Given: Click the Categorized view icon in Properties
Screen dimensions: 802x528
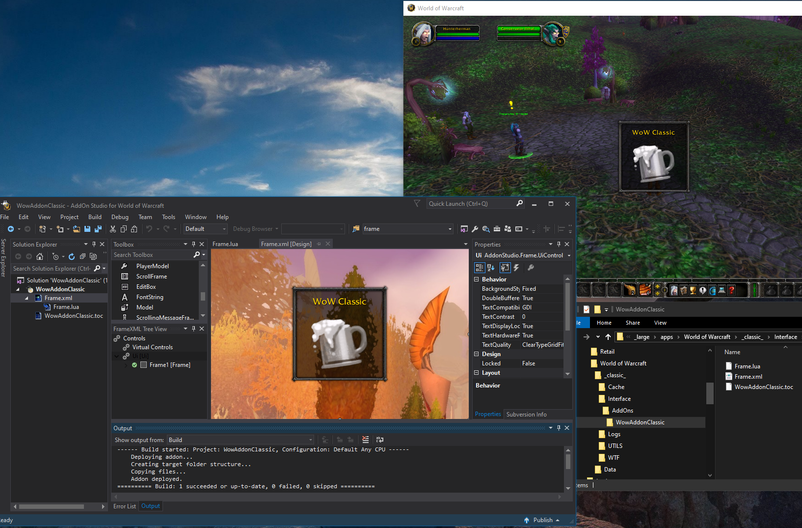Looking at the screenshot, I should tap(479, 267).
